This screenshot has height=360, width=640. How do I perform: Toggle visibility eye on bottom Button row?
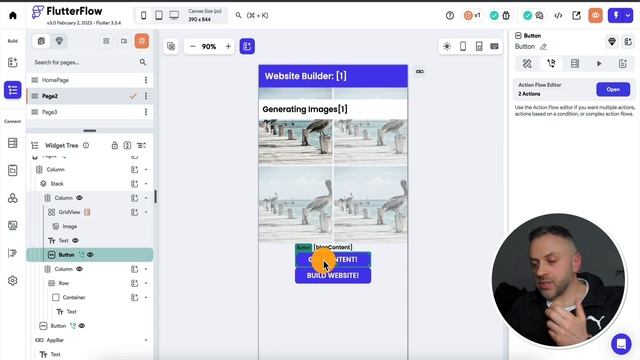(82, 326)
